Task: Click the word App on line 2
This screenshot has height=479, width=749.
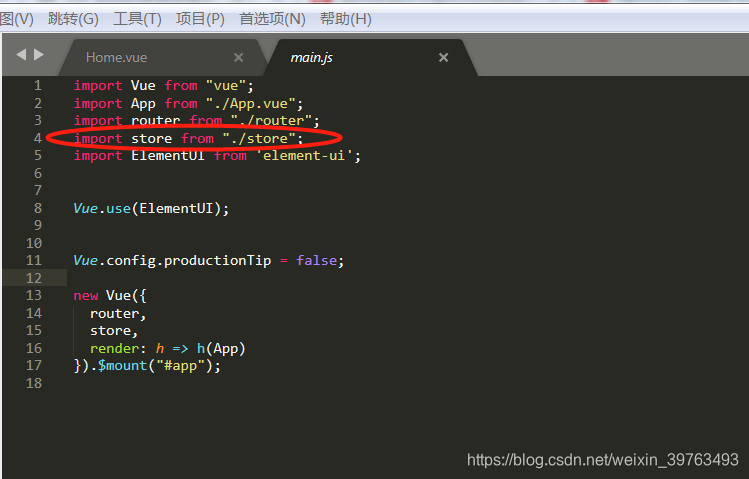Action: pyautogui.click(x=143, y=104)
